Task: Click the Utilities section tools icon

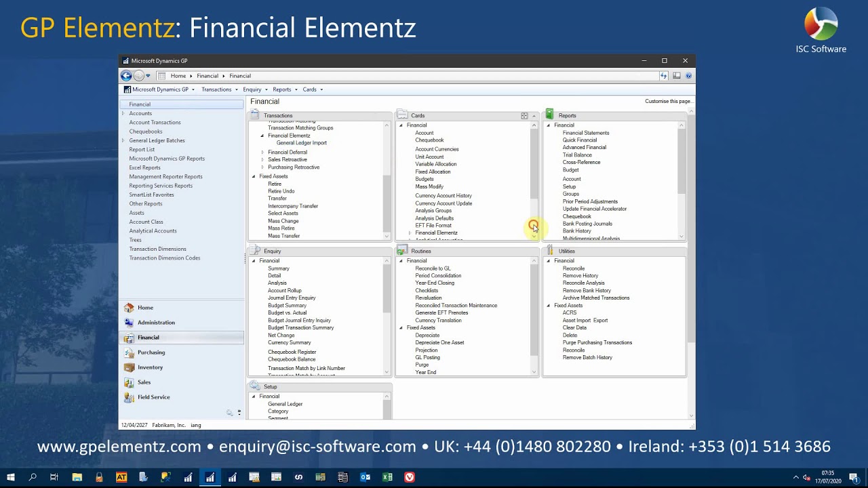Action: click(x=550, y=251)
